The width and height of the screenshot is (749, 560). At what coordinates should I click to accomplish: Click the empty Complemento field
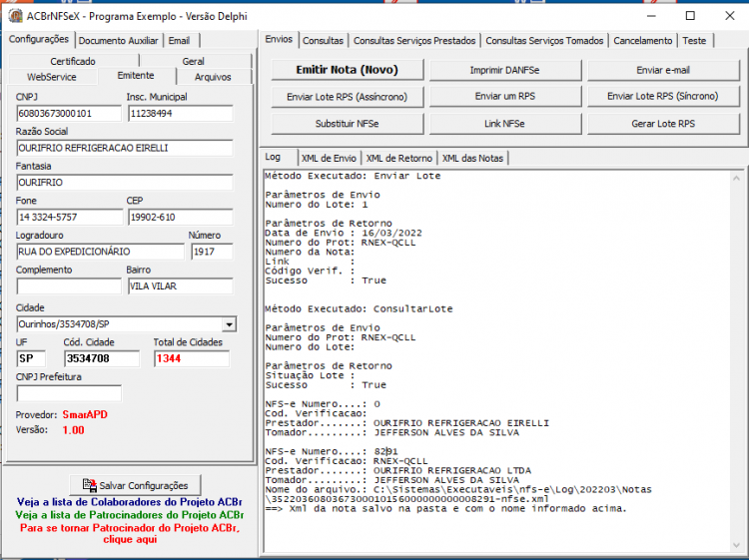(69, 285)
